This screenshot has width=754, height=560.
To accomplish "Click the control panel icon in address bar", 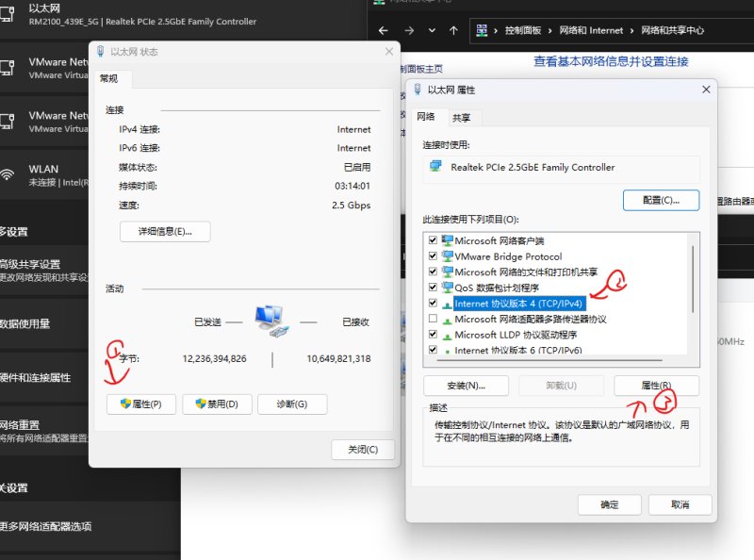I will (482, 30).
